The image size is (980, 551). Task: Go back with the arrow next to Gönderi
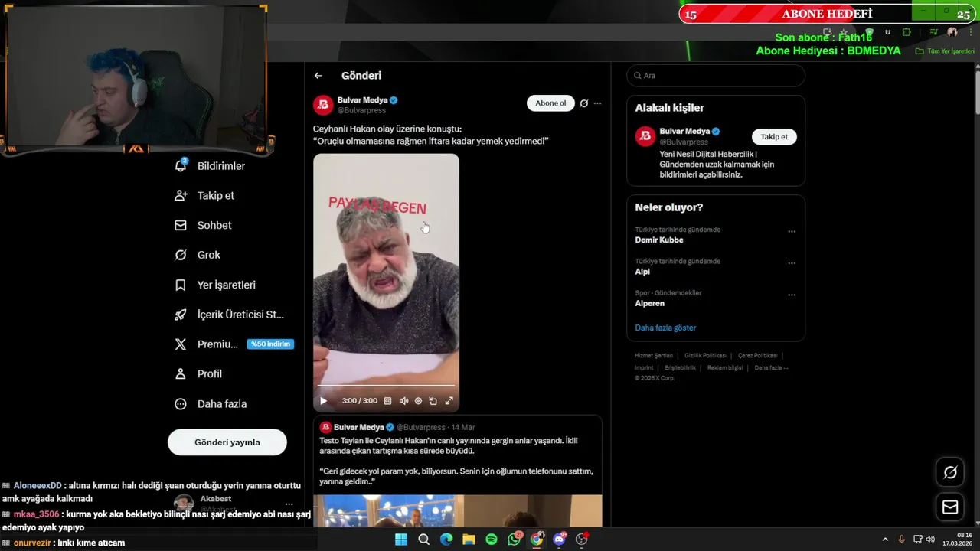click(318, 76)
